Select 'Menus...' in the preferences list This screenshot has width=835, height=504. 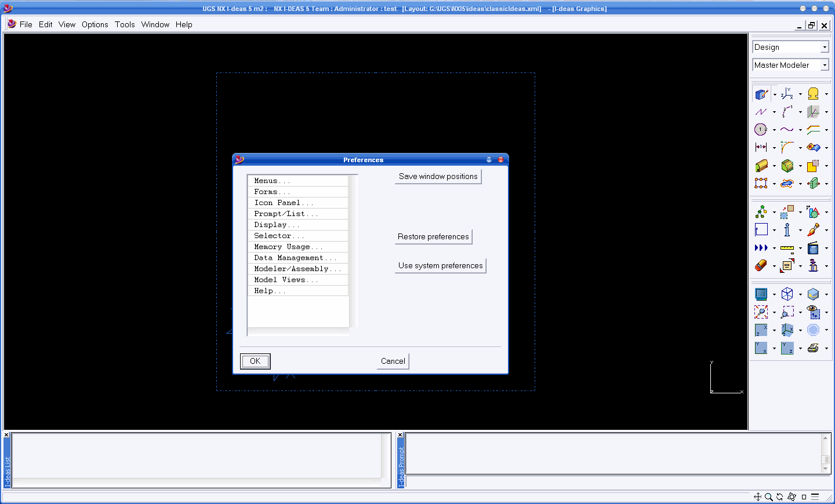298,181
